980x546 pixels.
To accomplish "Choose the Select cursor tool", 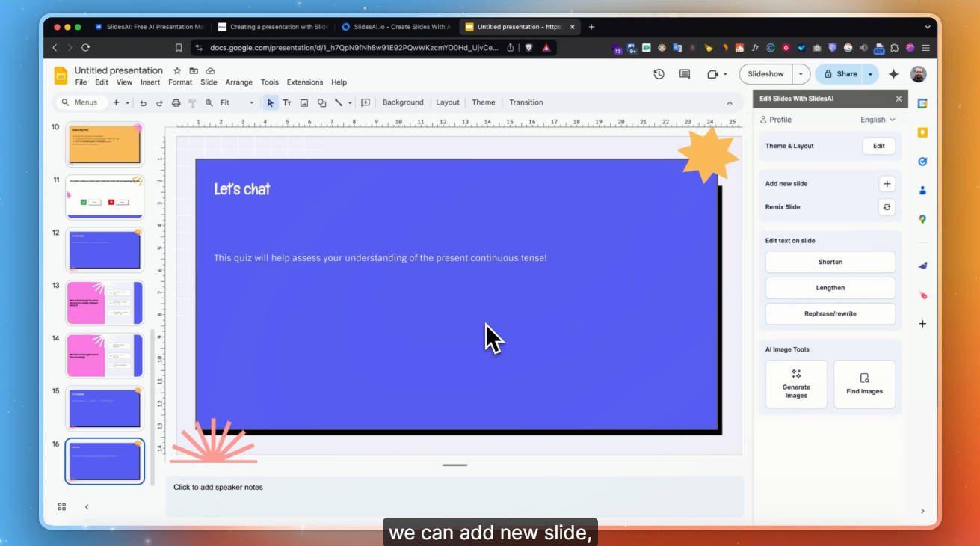I will [x=271, y=103].
